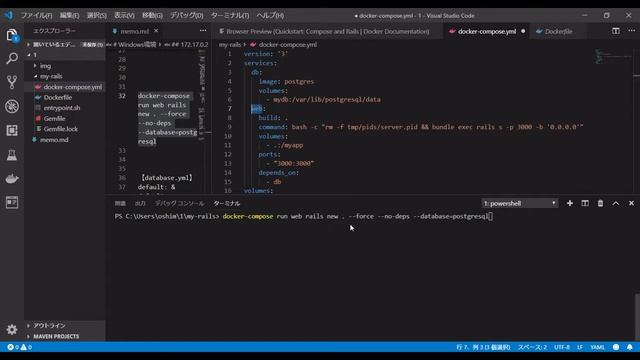
Task: Open Dockerfile in the explorer tree
Action: (x=64, y=98)
